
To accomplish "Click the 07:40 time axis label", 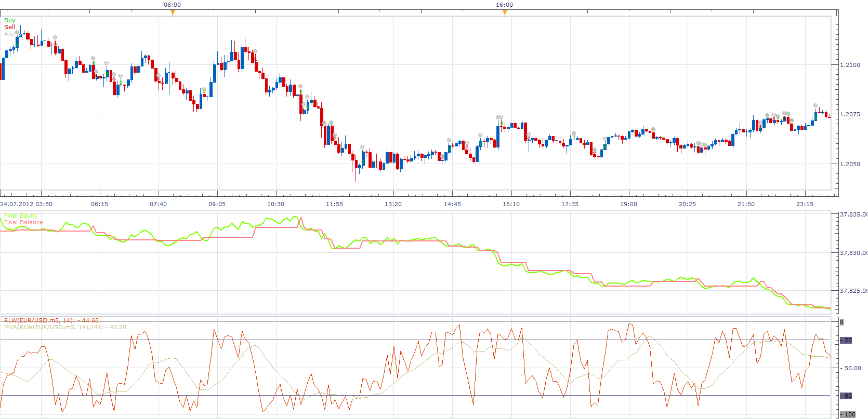I will pyautogui.click(x=159, y=204).
